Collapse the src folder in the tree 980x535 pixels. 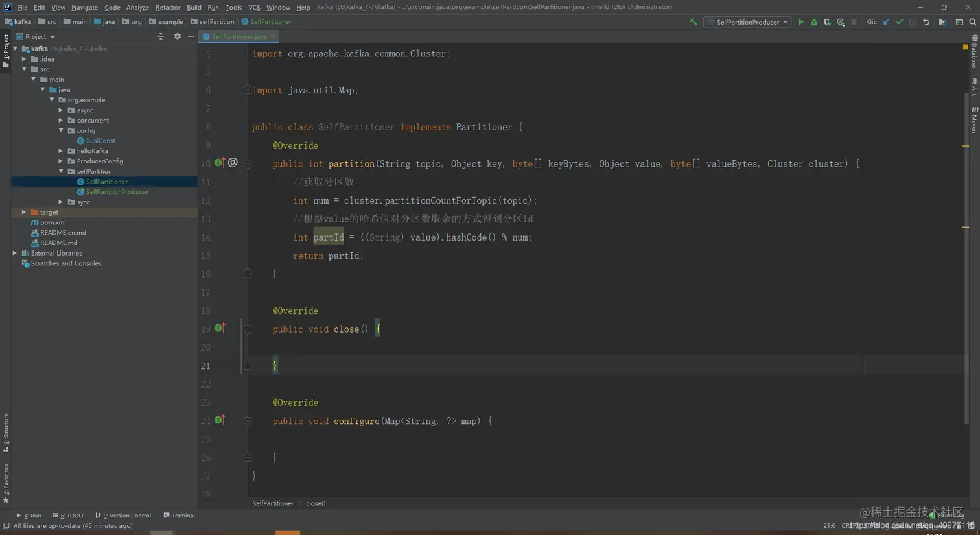tap(25, 69)
